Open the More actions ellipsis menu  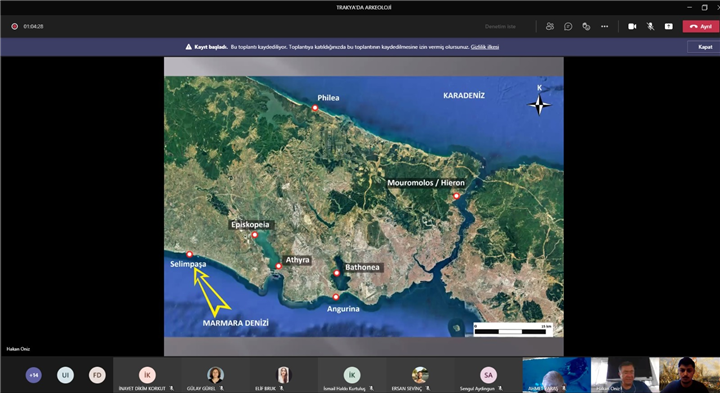605,27
